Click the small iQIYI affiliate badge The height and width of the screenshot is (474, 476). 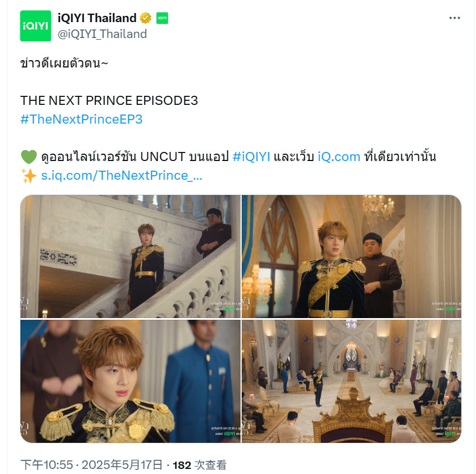click(x=162, y=18)
